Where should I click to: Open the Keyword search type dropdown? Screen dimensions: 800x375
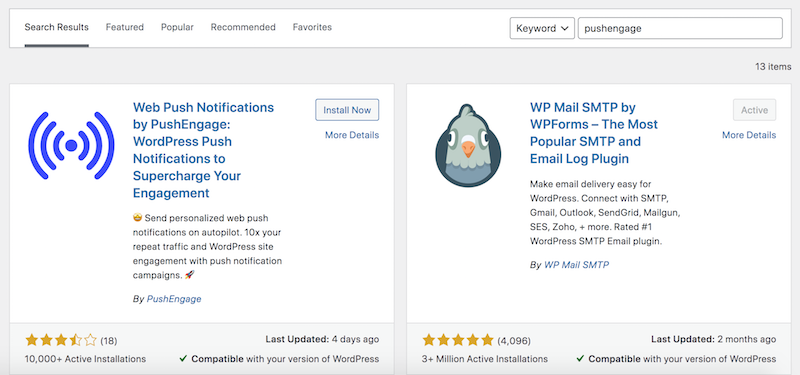pos(542,29)
